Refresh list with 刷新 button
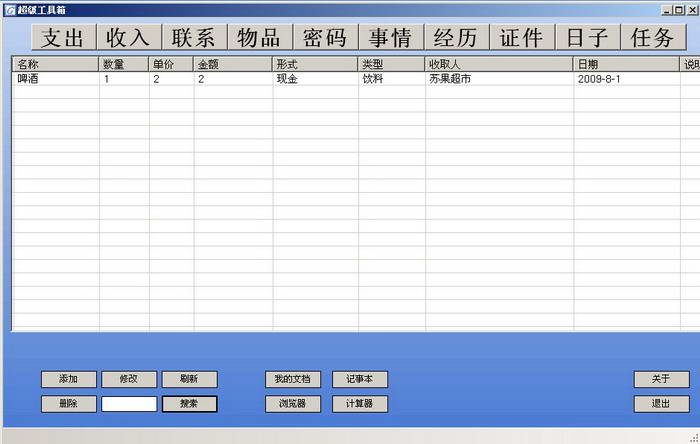 pos(189,379)
